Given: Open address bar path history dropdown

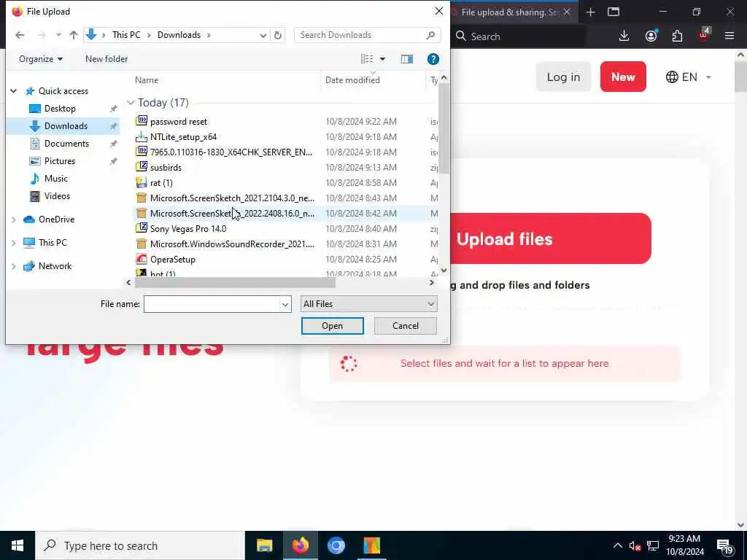Looking at the screenshot, I should (263, 35).
